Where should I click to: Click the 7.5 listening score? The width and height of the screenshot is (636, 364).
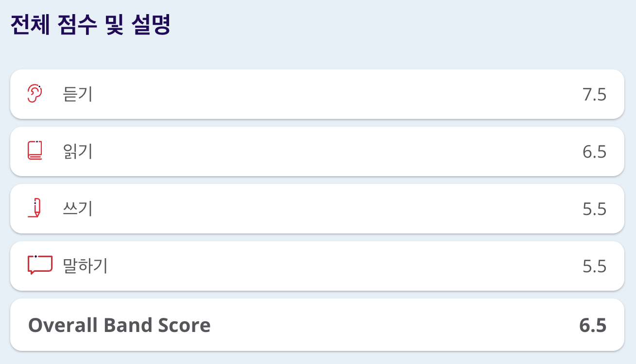(x=594, y=95)
